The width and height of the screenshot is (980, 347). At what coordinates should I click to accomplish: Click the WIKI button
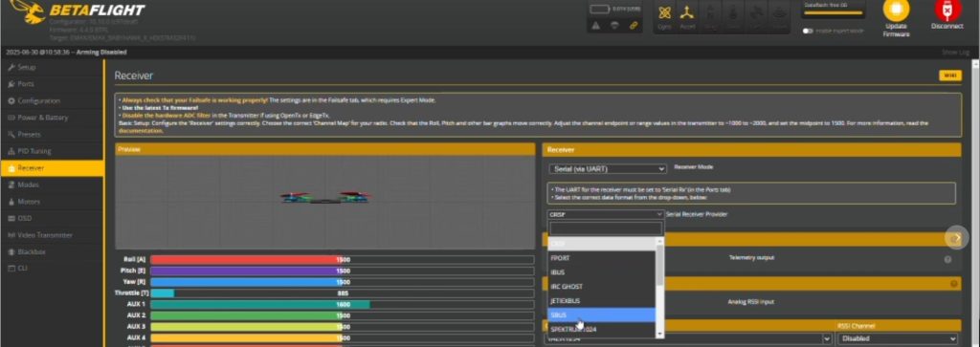(950, 76)
